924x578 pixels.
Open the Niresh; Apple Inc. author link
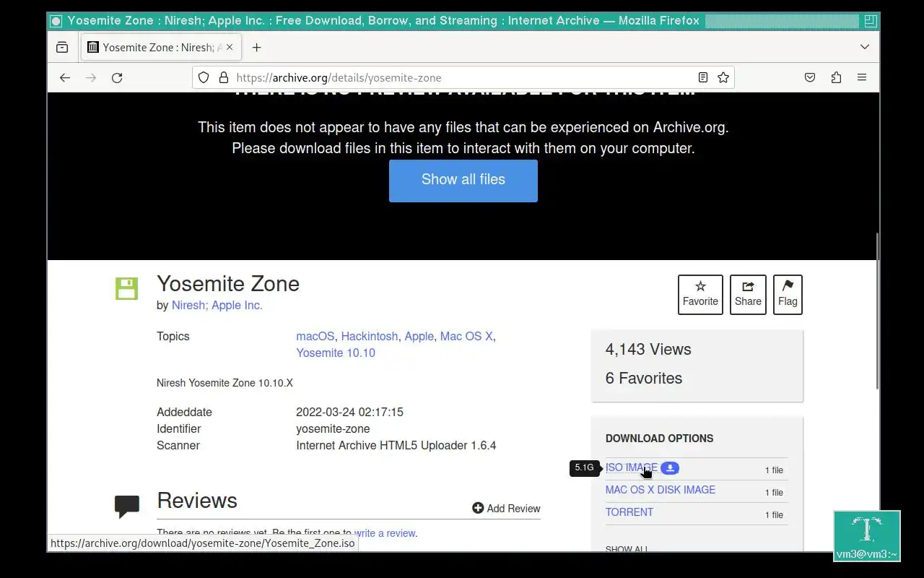pos(217,305)
